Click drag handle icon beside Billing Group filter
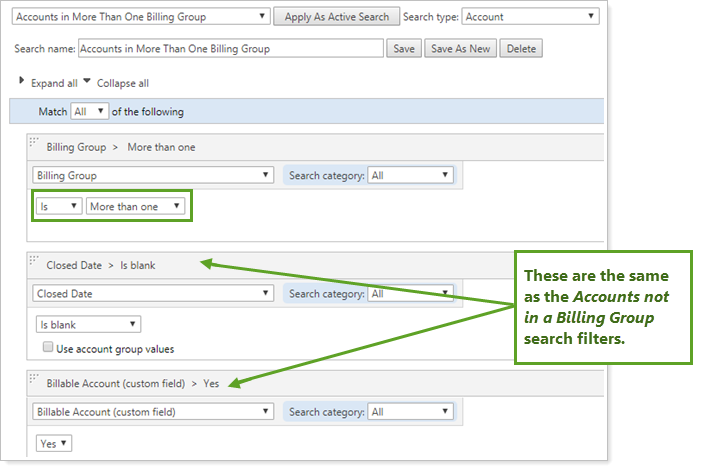Viewport: 702px width, 470px height. [34, 145]
